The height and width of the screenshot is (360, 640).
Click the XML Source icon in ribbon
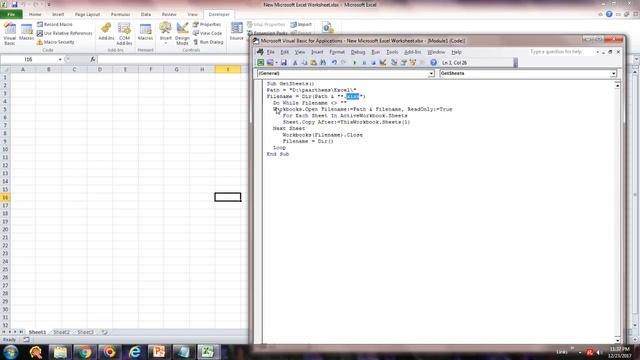coord(236,32)
